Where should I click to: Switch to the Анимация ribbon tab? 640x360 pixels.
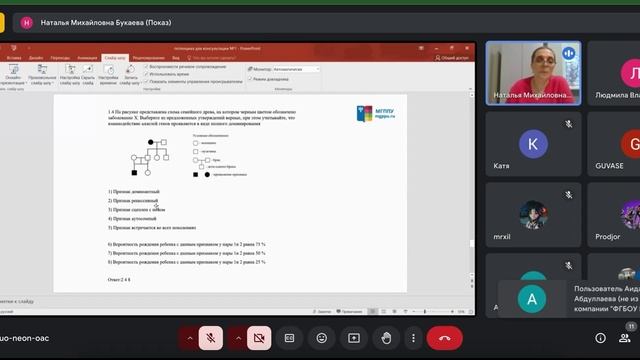tap(87, 58)
